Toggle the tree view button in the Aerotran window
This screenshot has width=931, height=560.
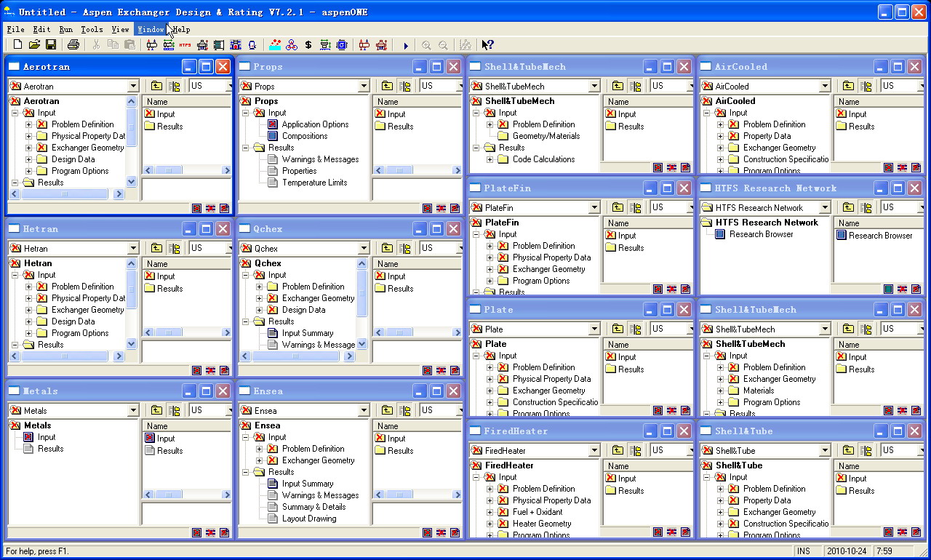(x=174, y=86)
